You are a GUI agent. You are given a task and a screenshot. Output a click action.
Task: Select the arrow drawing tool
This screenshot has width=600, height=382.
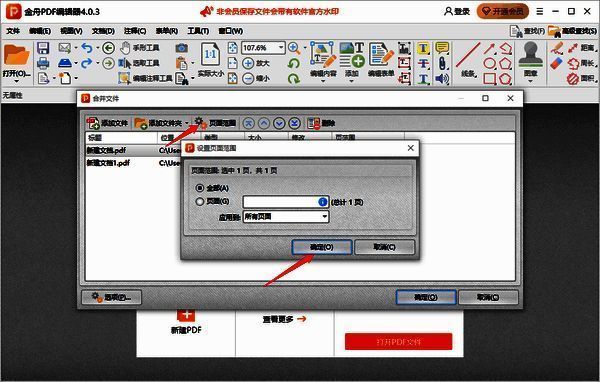point(489,48)
